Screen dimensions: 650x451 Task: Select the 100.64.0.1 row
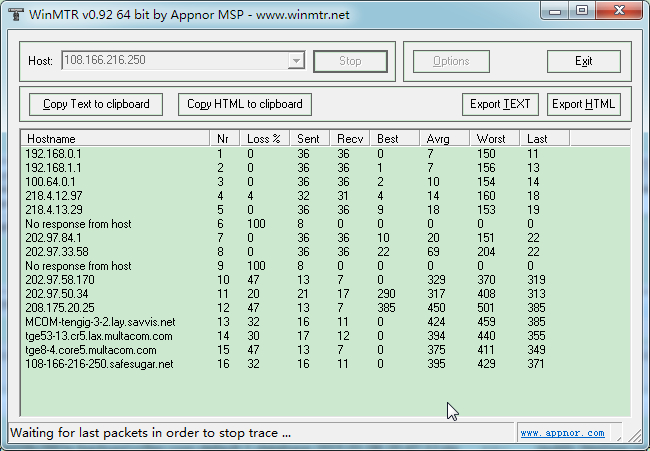coord(325,182)
